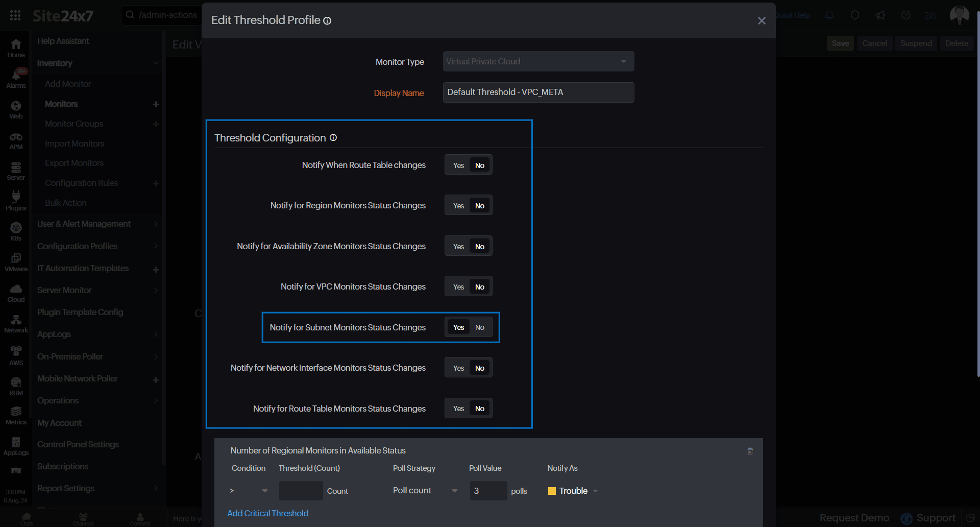The width and height of the screenshot is (980, 527).
Task: Open the AWS section icon
Action: 16,355
